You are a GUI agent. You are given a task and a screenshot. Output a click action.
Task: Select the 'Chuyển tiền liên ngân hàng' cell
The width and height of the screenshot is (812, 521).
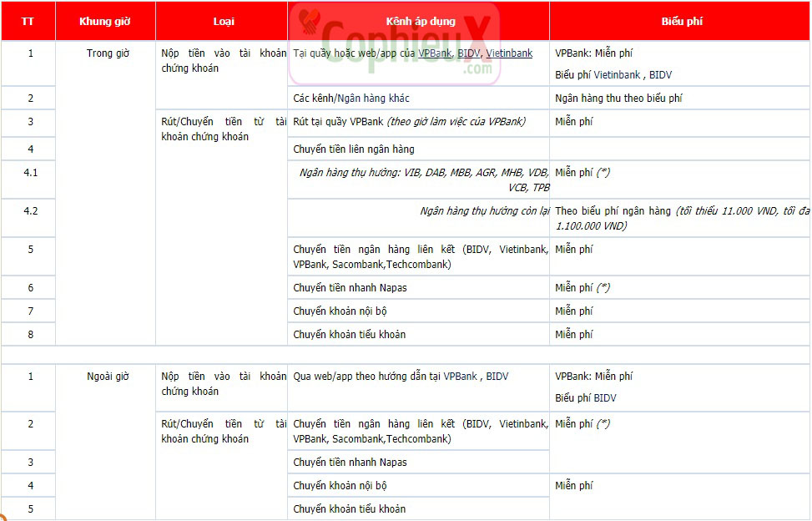pos(354,149)
